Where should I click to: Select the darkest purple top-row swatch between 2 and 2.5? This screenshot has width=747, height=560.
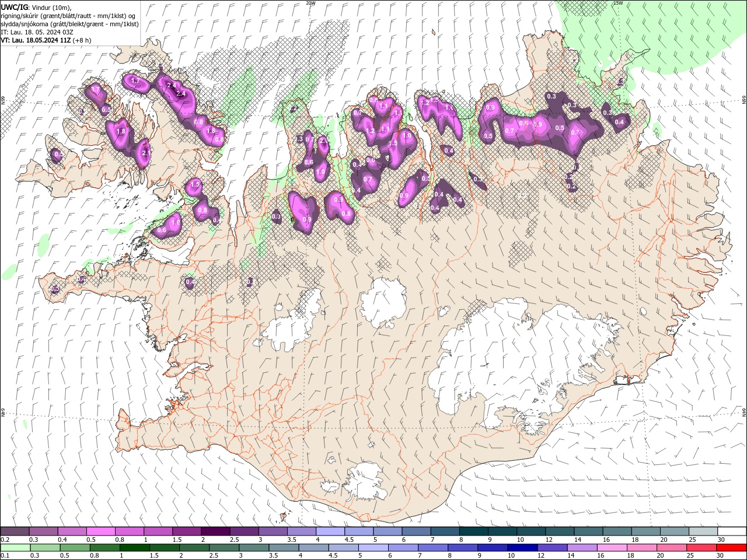tap(215, 531)
